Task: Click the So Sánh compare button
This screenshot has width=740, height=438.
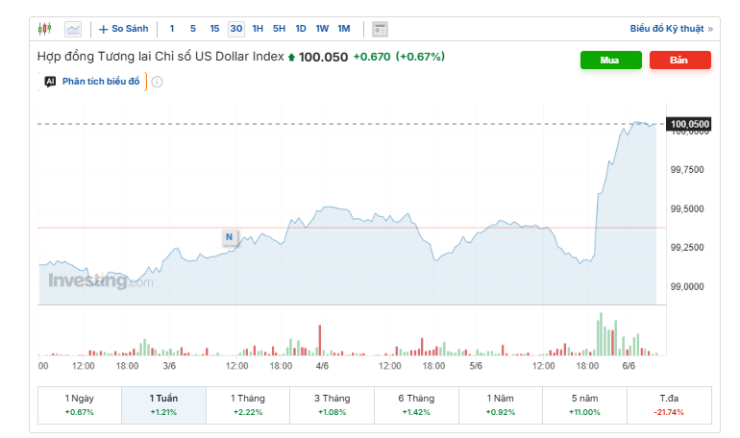Action: 123,29
